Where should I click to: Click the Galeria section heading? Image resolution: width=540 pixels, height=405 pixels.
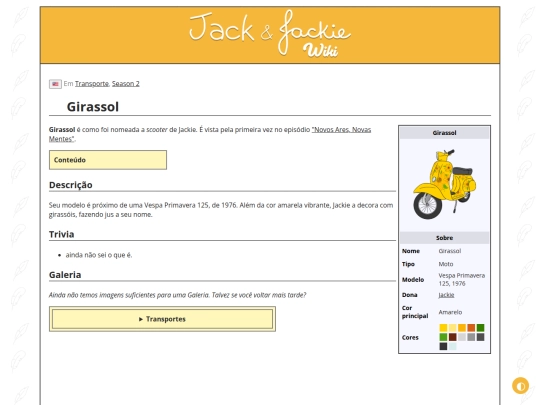pos(65,275)
